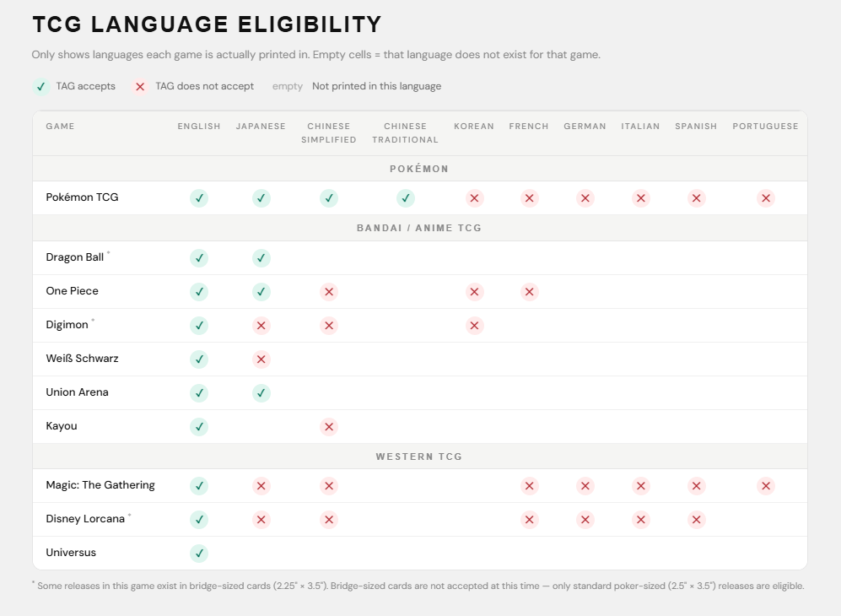Click Kayou Chinese Simplified X icon
Screen dimensions: 841x616
(x=329, y=427)
